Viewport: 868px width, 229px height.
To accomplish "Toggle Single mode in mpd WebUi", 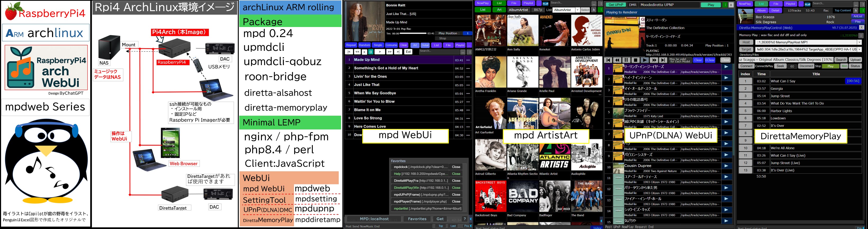I will [x=378, y=45].
